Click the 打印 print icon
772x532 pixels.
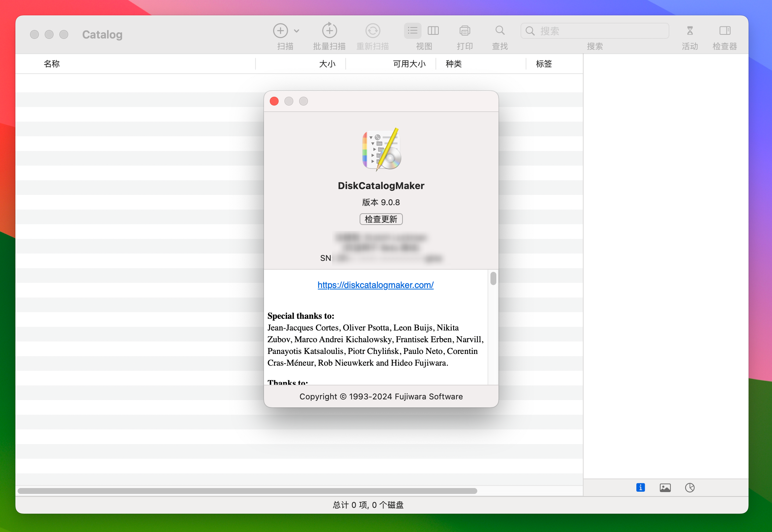click(x=464, y=31)
